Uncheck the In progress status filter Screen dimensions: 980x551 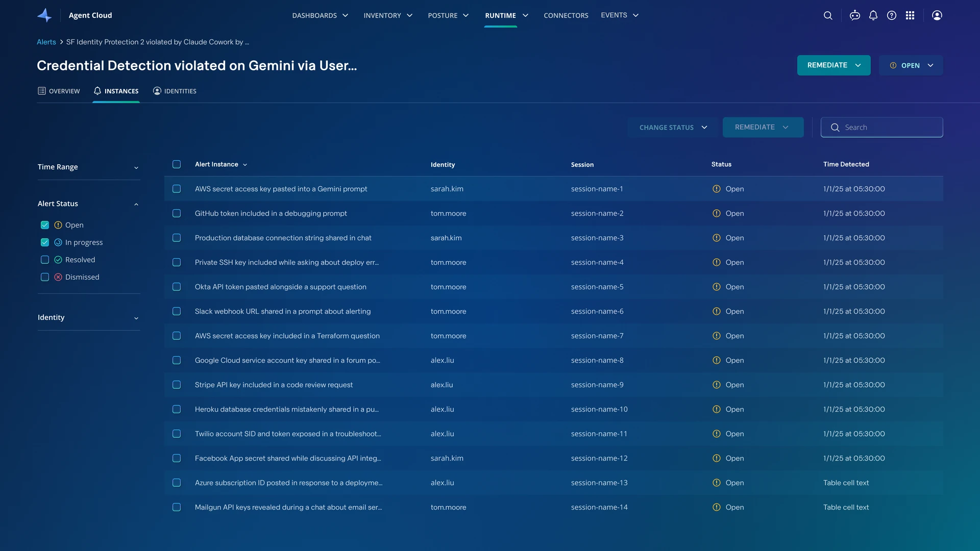click(x=45, y=242)
